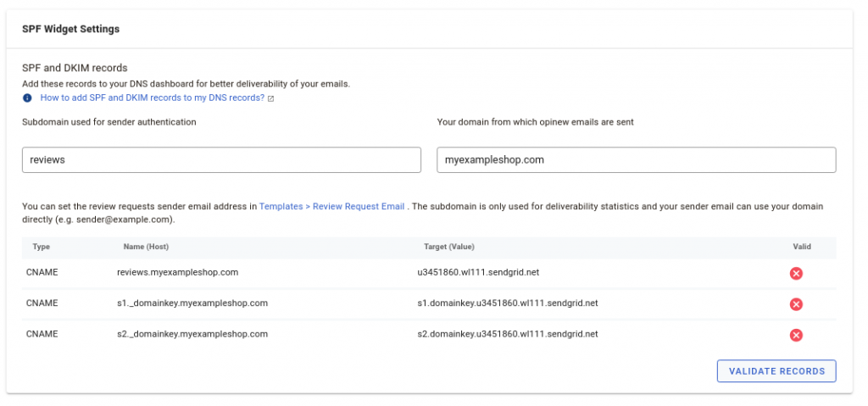This screenshot has height=406, width=868.
Task: Click the Validate Records button
Action: 776,371
